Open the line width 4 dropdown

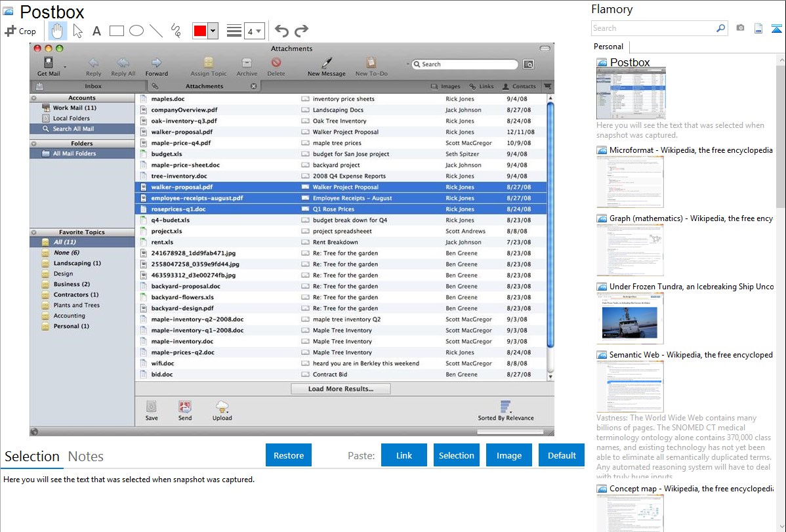[x=254, y=31]
